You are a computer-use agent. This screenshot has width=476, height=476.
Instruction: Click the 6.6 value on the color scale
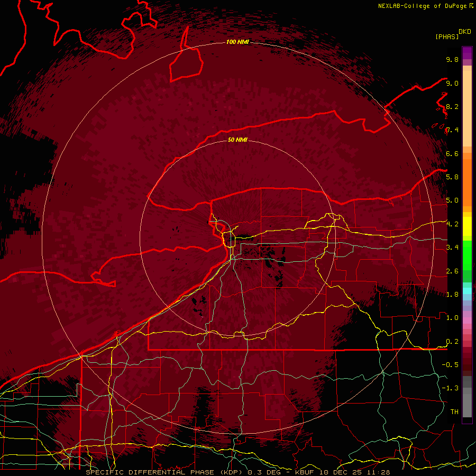[452, 153]
